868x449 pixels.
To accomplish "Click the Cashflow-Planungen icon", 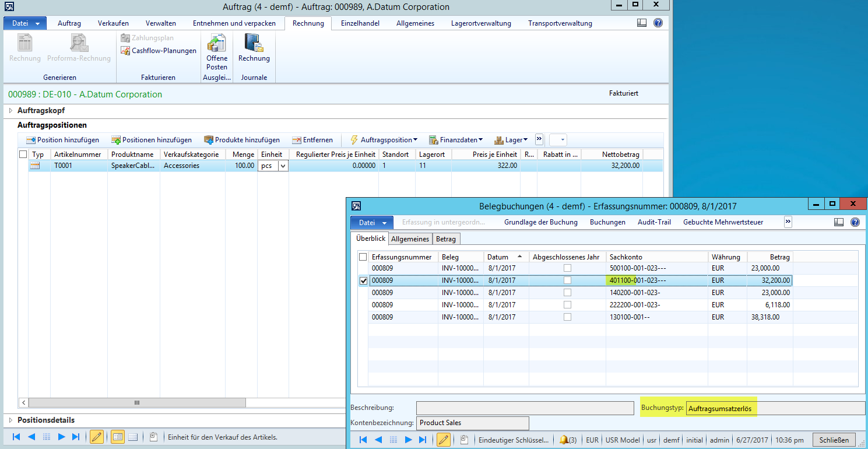I will click(125, 51).
